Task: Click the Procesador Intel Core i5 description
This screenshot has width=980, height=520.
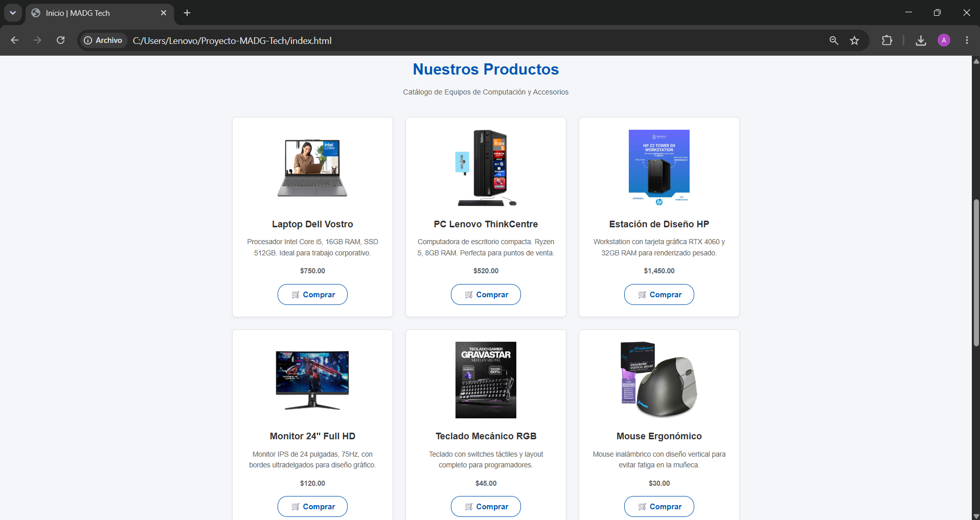Action: point(312,247)
